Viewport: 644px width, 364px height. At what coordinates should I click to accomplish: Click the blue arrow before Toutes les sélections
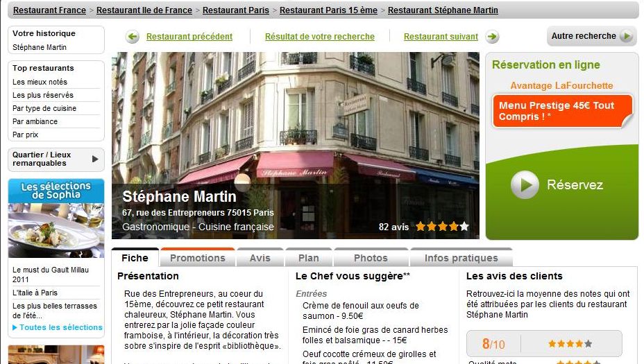[x=15, y=327]
